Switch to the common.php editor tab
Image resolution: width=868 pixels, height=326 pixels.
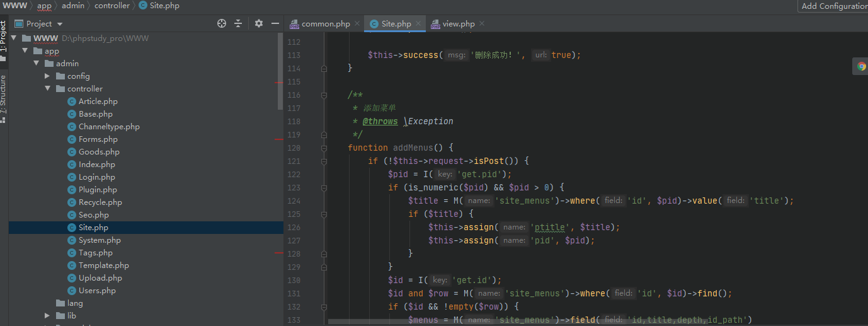click(326, 24)
